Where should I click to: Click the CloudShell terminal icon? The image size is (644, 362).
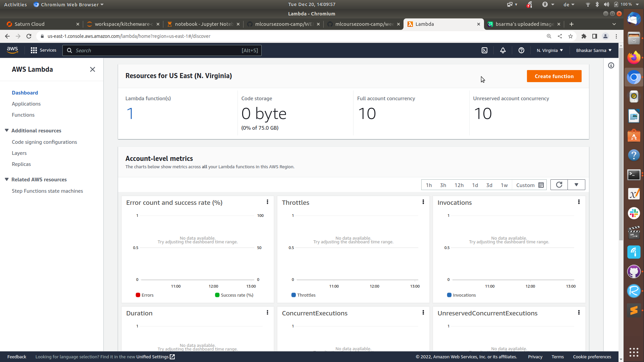[485, 50]
